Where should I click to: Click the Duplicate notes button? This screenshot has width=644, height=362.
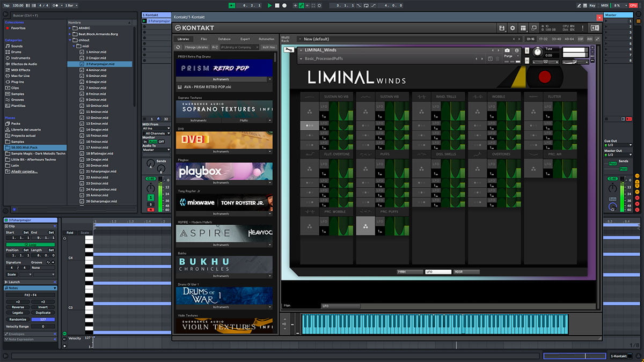(43, 313)
